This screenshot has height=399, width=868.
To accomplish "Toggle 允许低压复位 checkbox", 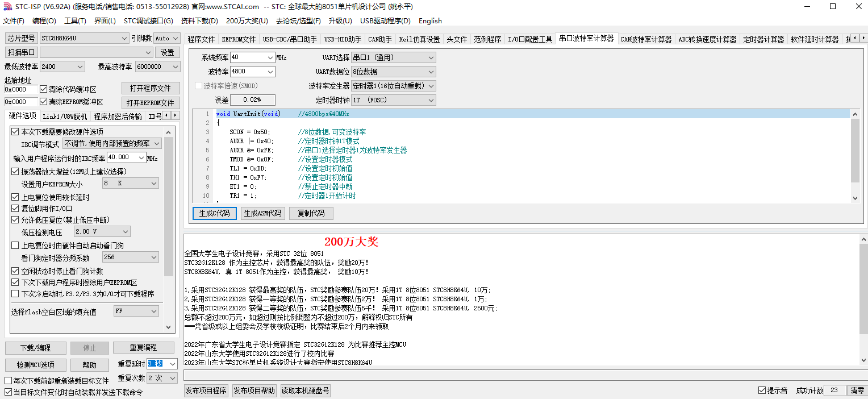I will (x=15, y=220).
